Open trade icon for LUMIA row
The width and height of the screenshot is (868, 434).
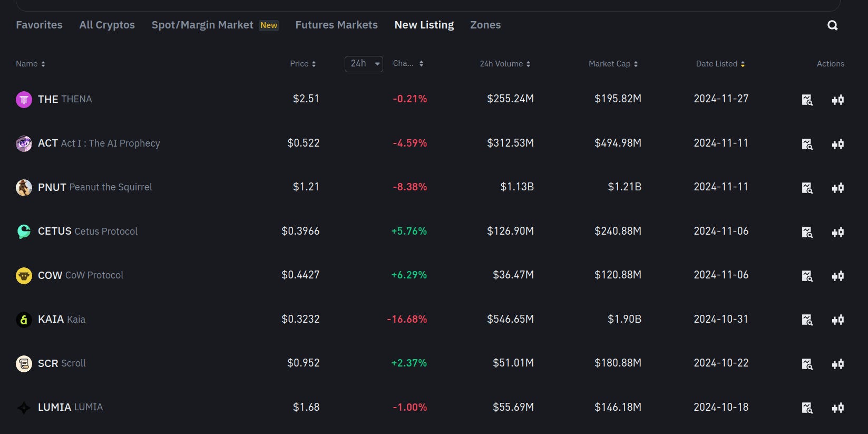click(838, 408)
